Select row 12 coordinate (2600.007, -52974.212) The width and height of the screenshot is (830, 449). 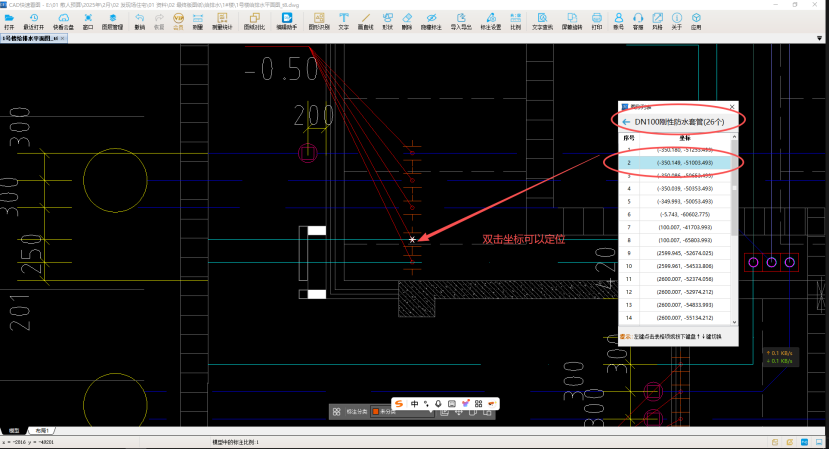click(x=674, y=292)
